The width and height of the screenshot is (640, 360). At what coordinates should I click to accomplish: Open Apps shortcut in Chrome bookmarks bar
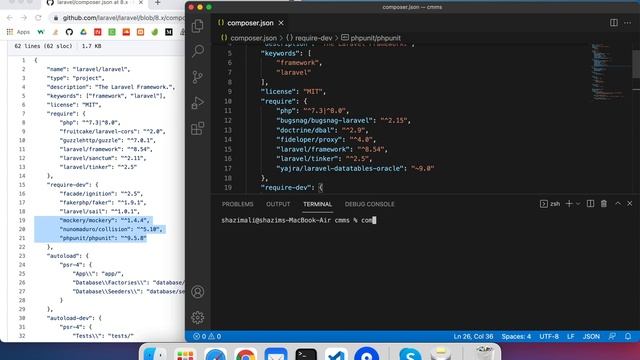(18, 32)
